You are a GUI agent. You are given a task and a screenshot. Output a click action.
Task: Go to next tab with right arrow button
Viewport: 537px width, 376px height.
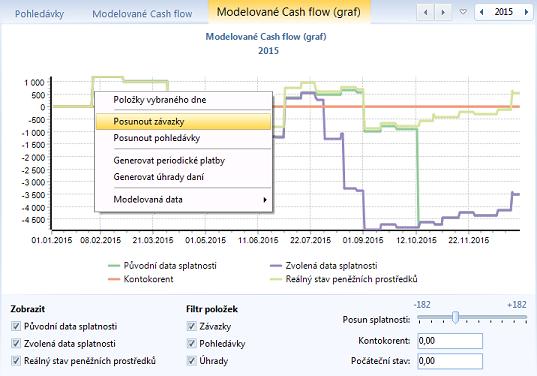[443, 12]
